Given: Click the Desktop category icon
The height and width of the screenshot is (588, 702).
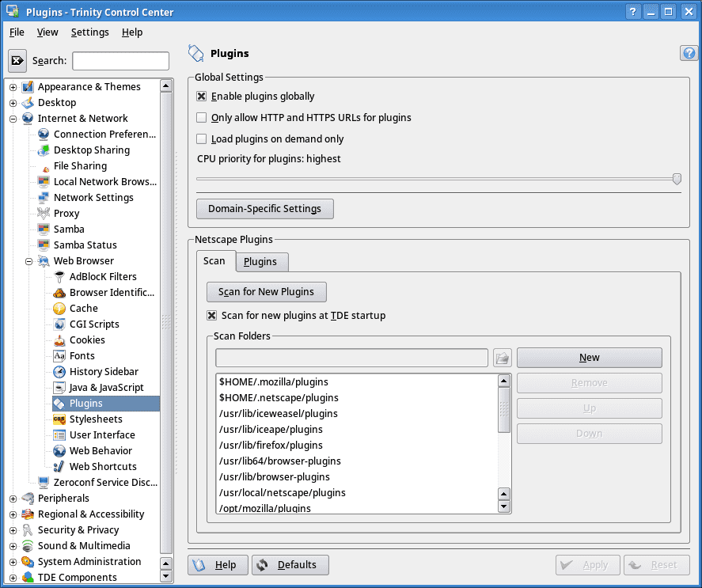Looking at the screenshot, I should 28,103.
